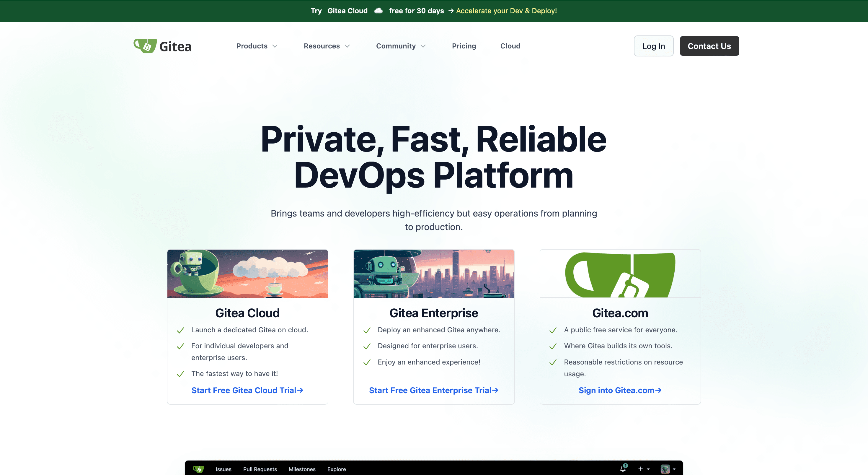Viewport: 868px width, 475px height.
Task: Click the Contact Us button
Action: pyautogui.click(x=709, y=46)
